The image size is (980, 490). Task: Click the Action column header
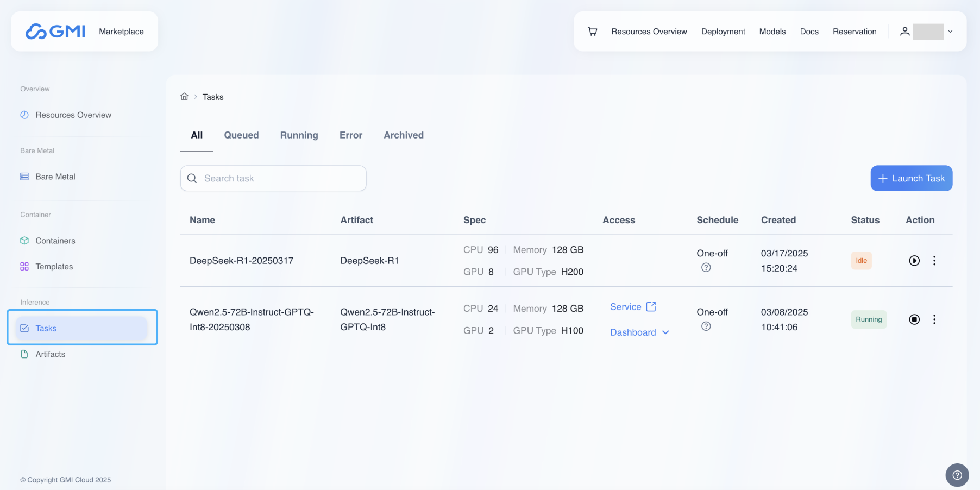(920, 220)
